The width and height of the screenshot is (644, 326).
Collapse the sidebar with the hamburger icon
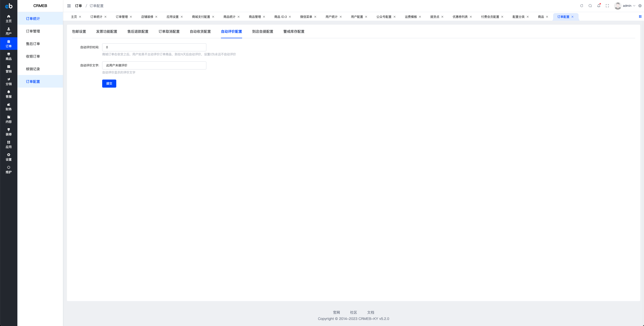[x=69, y=6]
